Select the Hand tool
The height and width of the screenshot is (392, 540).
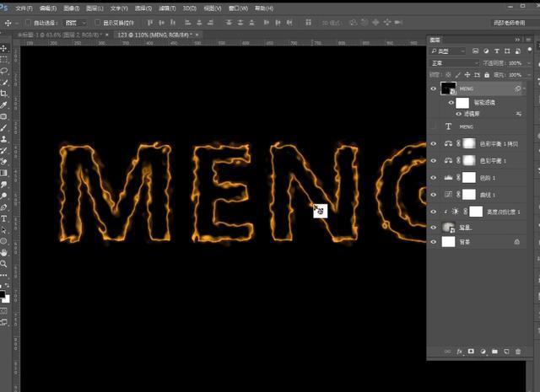point(3,253)
